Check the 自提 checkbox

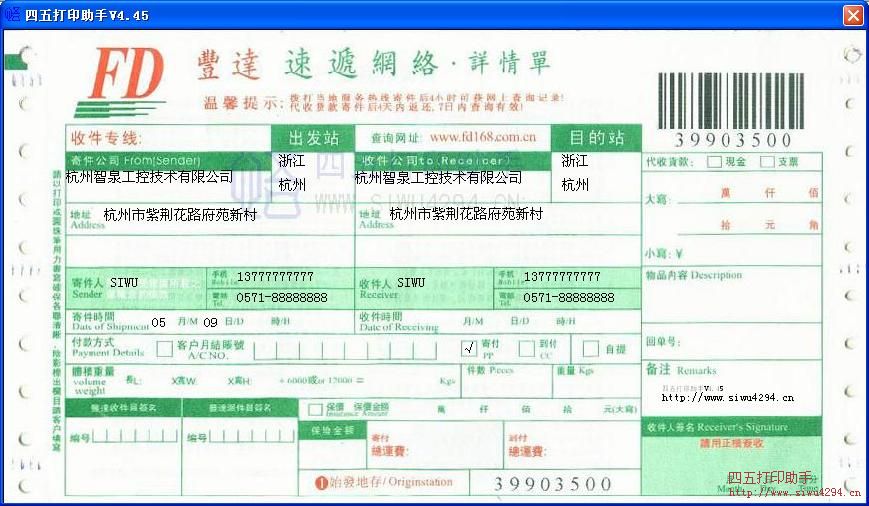[591, 349]
